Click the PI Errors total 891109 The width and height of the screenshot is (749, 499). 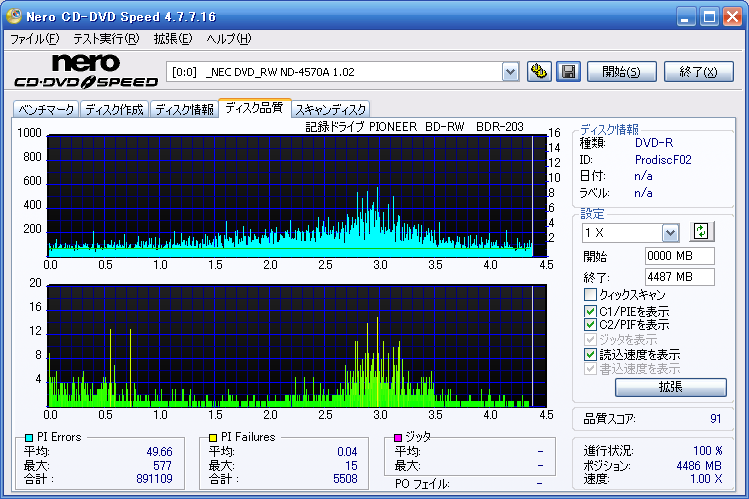[154, 478]
